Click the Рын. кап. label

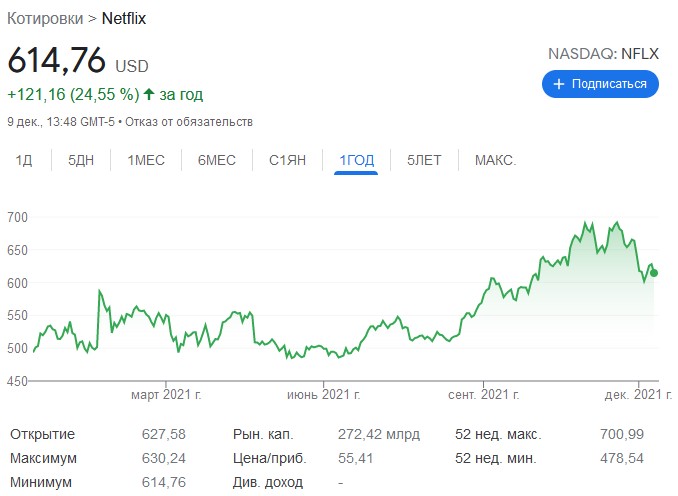pos(263,434)
